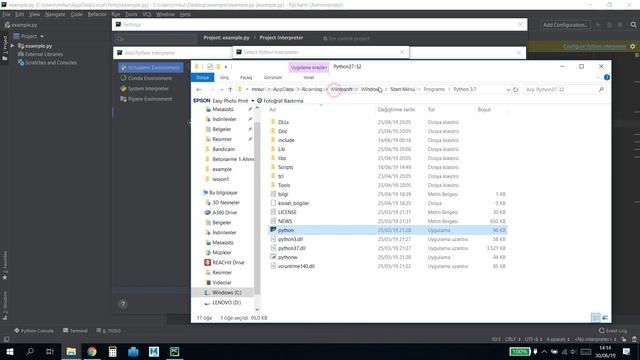Open the Bandicam quick access folder

tap(223, 149)
